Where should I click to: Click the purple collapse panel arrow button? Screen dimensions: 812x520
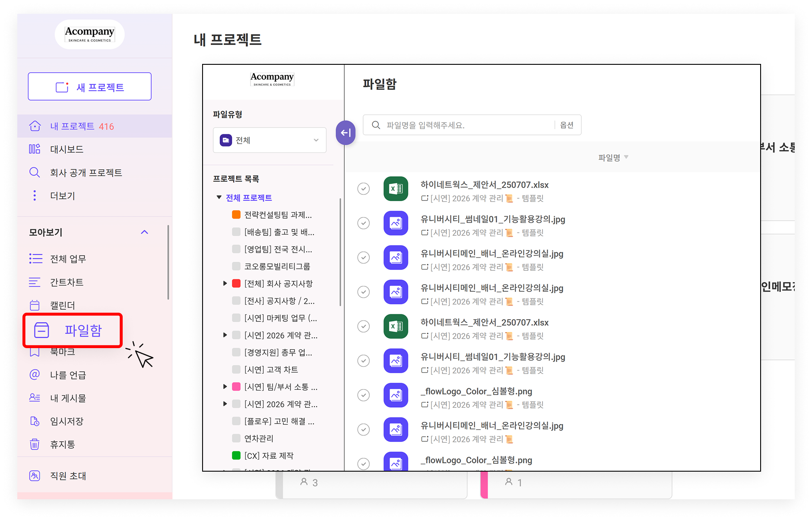pyautogui.click(x=346, y=133)
